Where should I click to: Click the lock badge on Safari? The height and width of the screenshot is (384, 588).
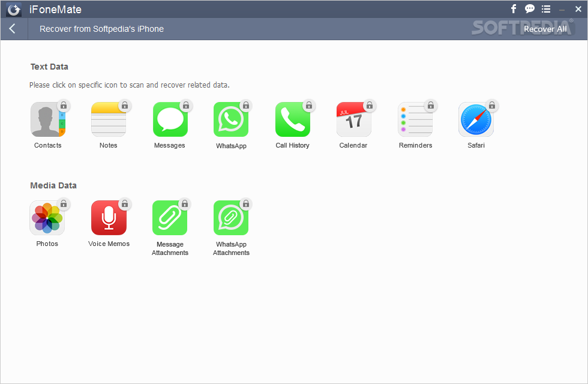(x=492, y=106)
